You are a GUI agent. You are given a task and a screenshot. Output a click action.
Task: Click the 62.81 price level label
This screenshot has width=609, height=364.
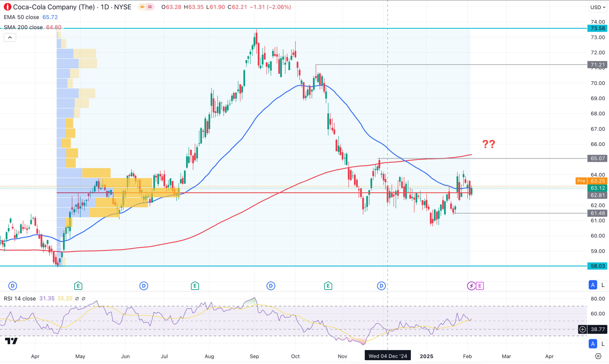pyautogui.click(x=598, y=195)
